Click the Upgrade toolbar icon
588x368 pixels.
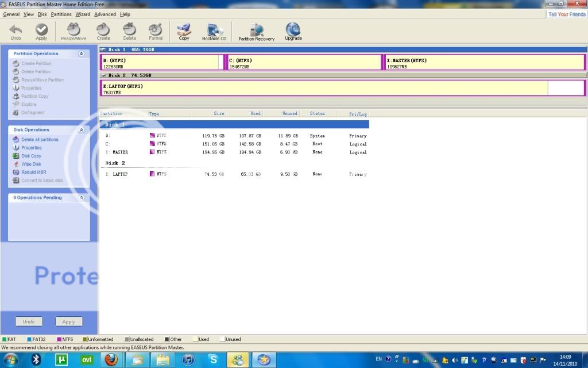pyautogui.click(x=293, y=30)
